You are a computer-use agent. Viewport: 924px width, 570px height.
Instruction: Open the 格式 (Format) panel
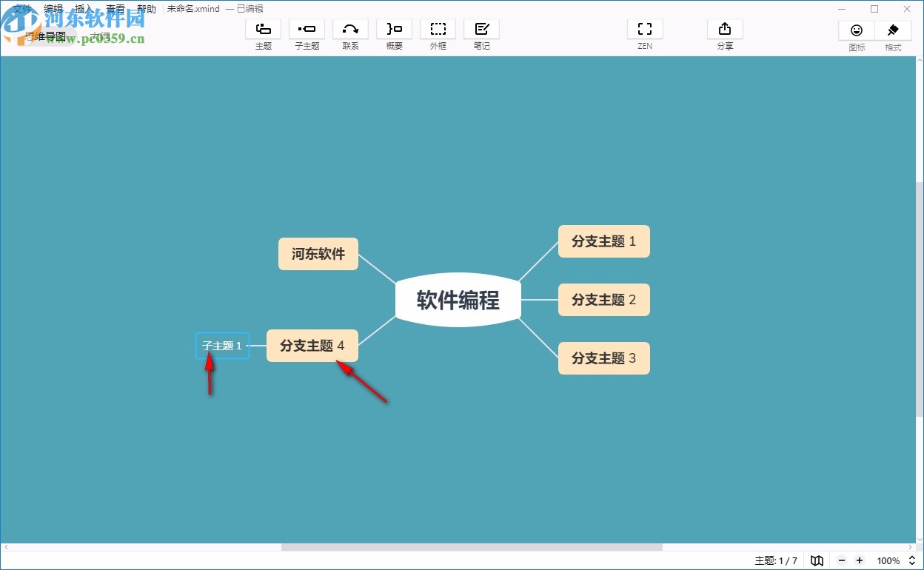[x=892, y=33]
